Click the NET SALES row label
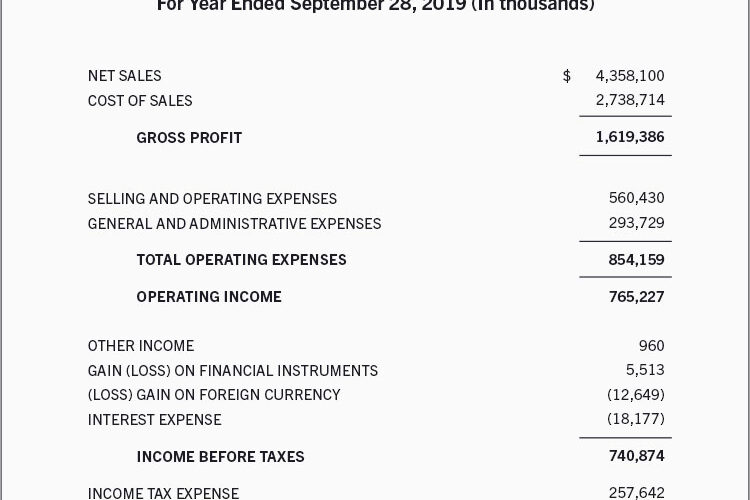The height and width of the screenshot is (500, 750). click(x=124, y=76)
